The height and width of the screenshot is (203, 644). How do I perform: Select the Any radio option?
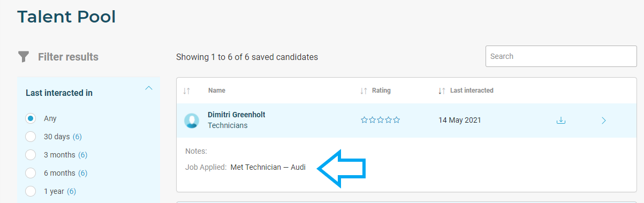(x=31, y=118)
